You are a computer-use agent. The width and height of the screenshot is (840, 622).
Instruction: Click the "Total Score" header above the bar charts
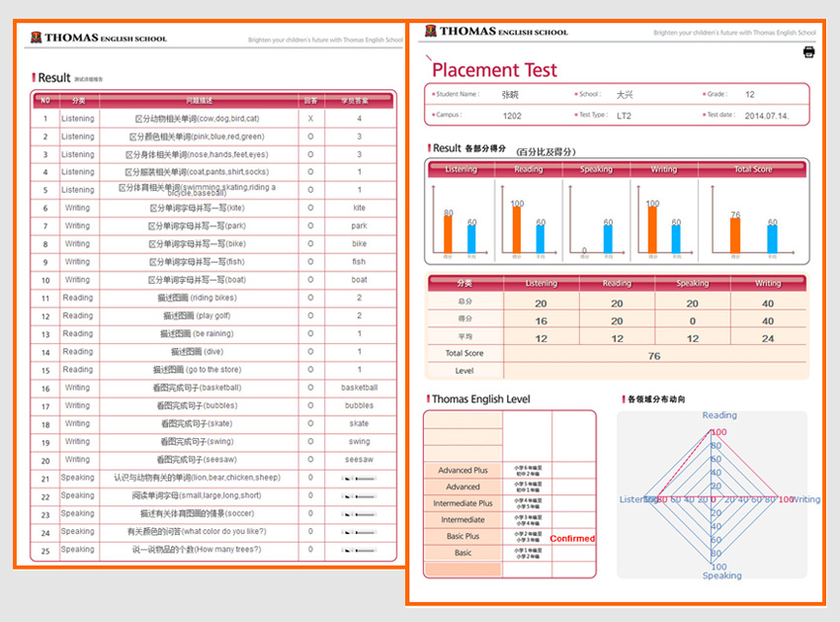(x=753, y=169)
